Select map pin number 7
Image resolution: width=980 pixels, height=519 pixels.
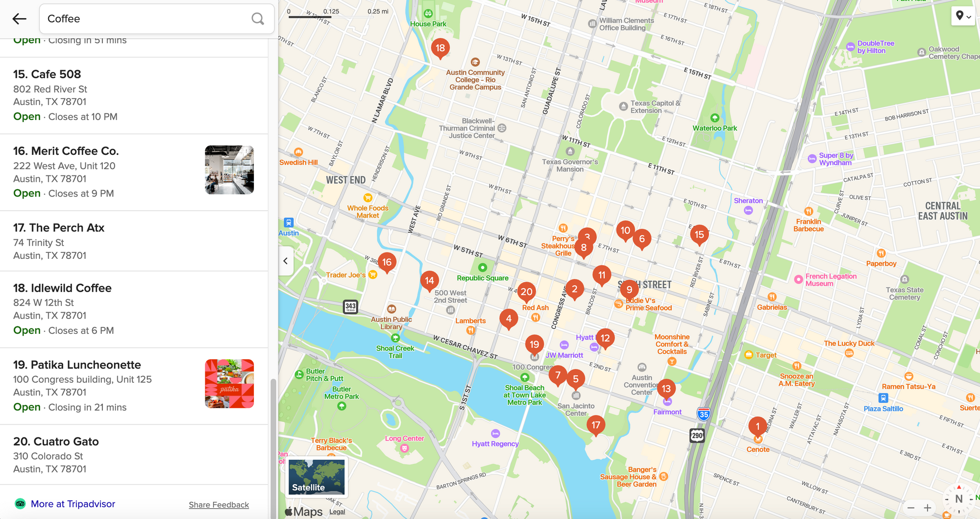click(558, 376)
